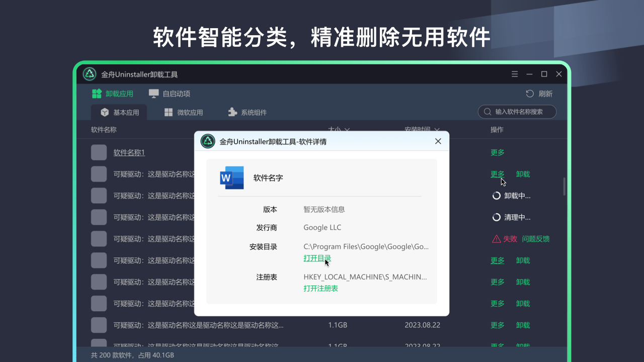Check the checkbox next to 软件名称1
The width and height of the screenshot is (644, 362).
[x=99, y=152]
